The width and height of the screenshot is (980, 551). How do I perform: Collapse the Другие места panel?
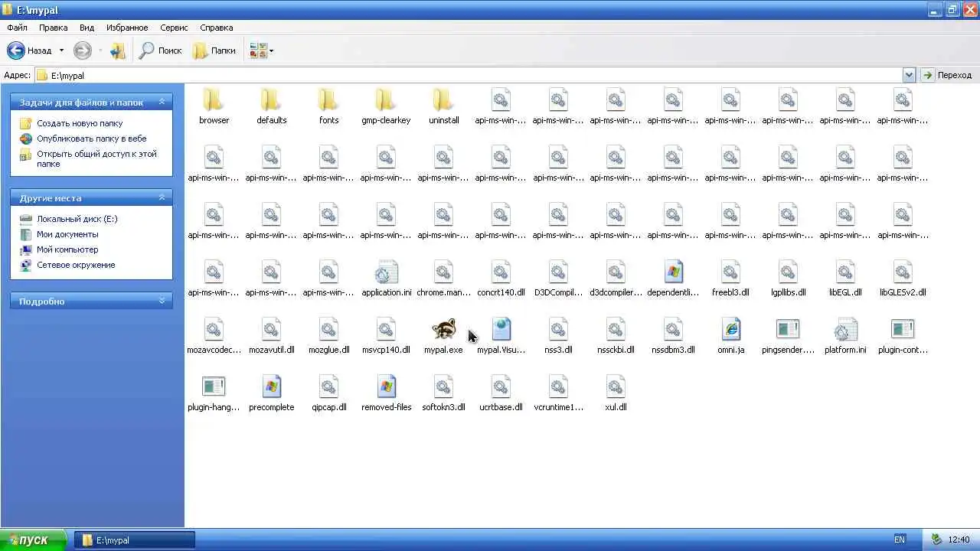click(162, 197)
